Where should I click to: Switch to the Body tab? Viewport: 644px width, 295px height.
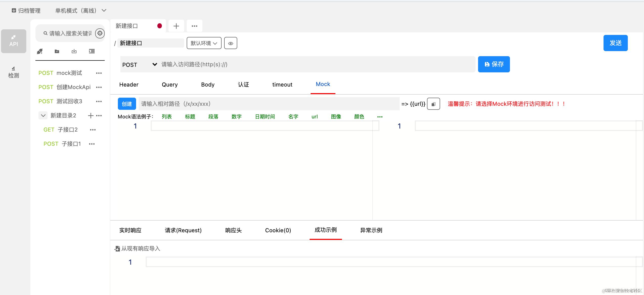[x=208, y=85]
